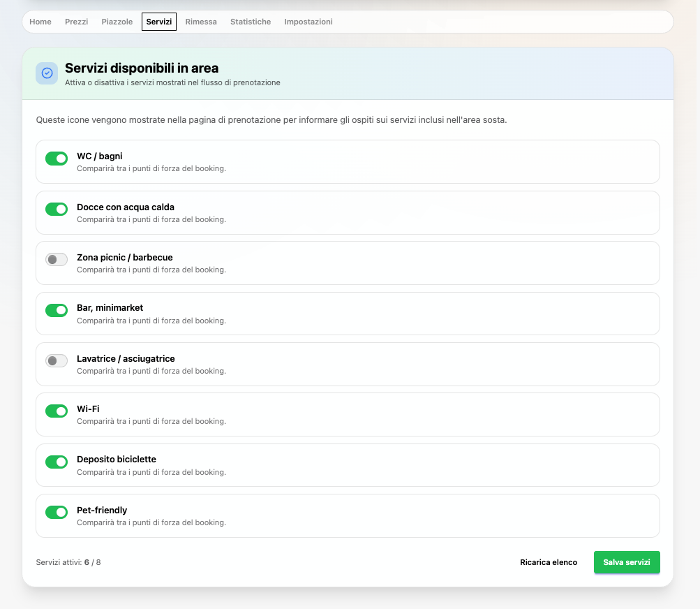This screenshot has height=609, width=700.
Task: Enable the Zona picnic / barbecue service
Action: click(x=57, y=259)
